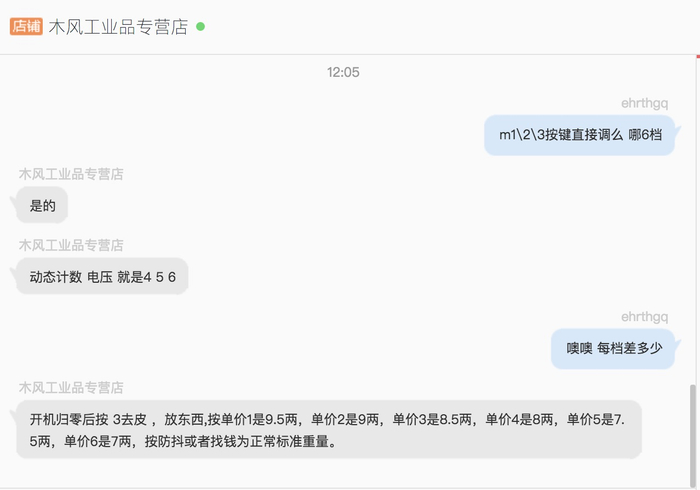Click the seller name above the 动态计数 message
The height and width of the screenshot is (490, 700).
(x=71, y=245)
